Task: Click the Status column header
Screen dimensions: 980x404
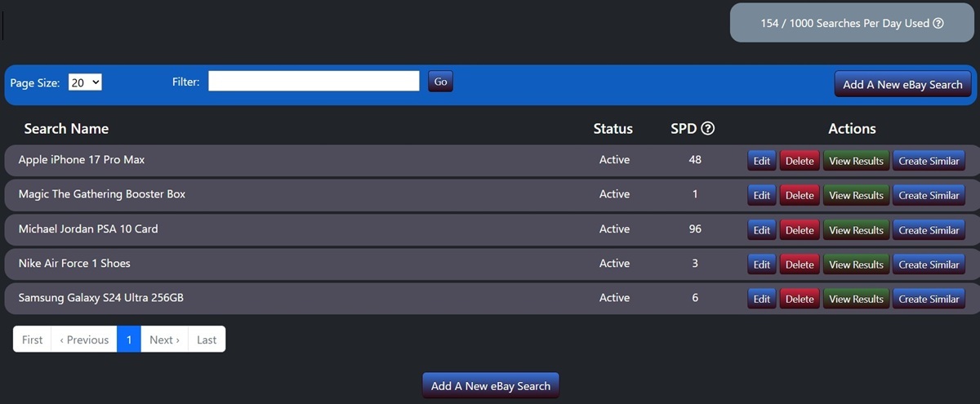Action: (x=613, y=128)
